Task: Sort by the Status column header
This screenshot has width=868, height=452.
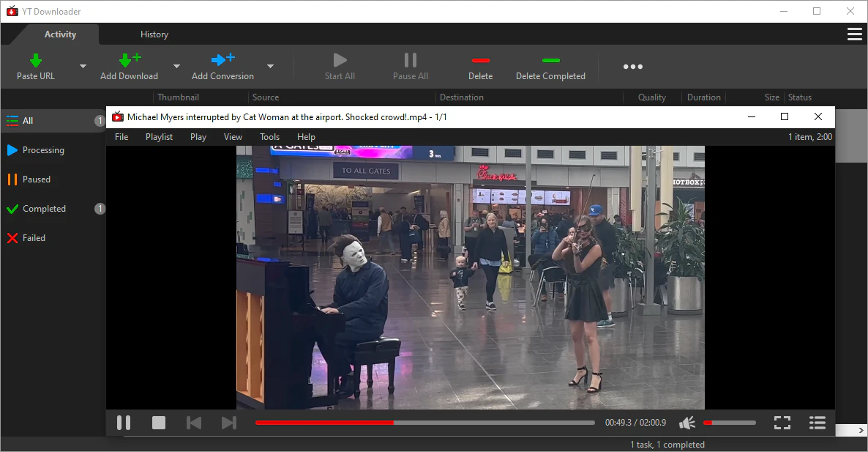Action: click(800, 97)
